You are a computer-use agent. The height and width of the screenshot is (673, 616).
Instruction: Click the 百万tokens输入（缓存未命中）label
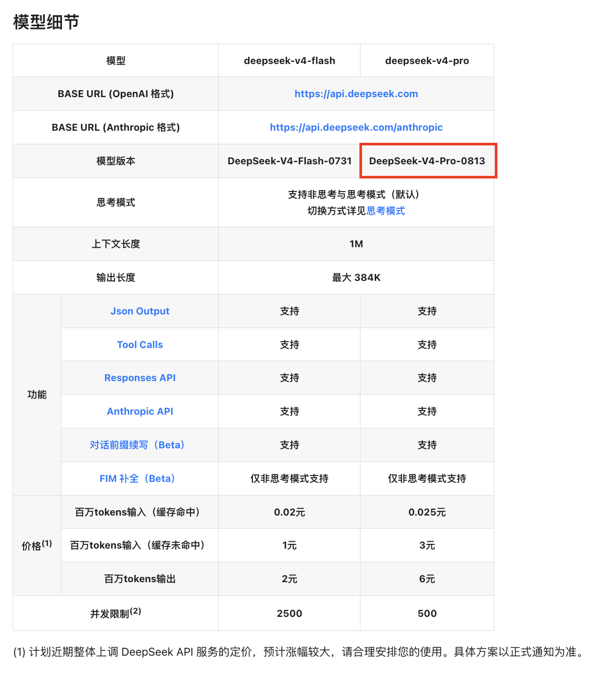[137, 545]
